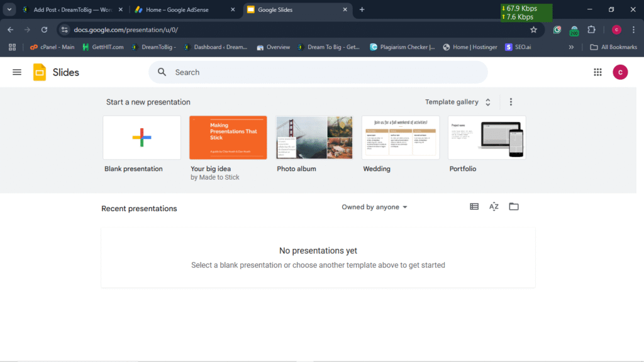Switch to list view icon

point(474,207)
